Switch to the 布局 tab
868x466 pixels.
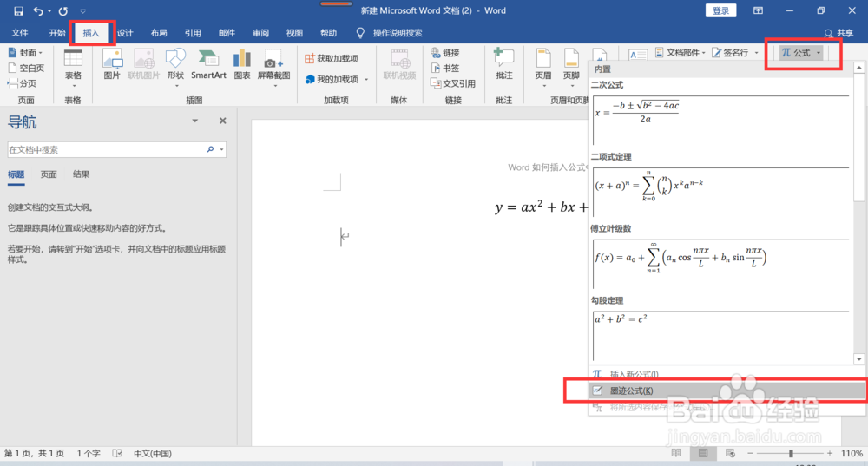coord(159,33)
